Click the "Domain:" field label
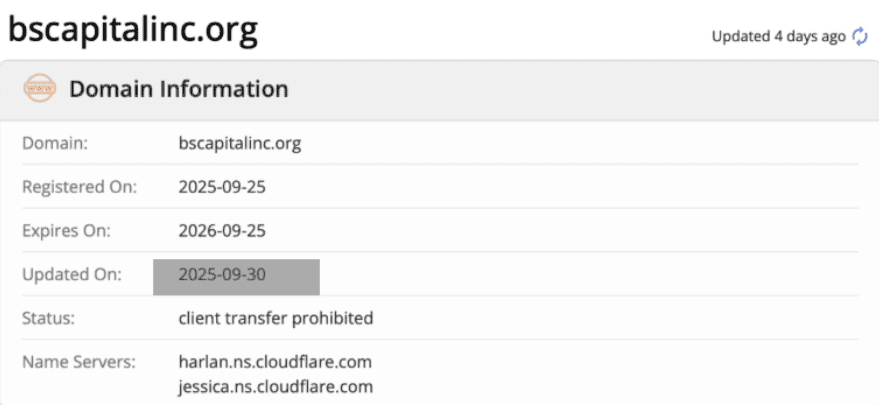 (56, 143)
